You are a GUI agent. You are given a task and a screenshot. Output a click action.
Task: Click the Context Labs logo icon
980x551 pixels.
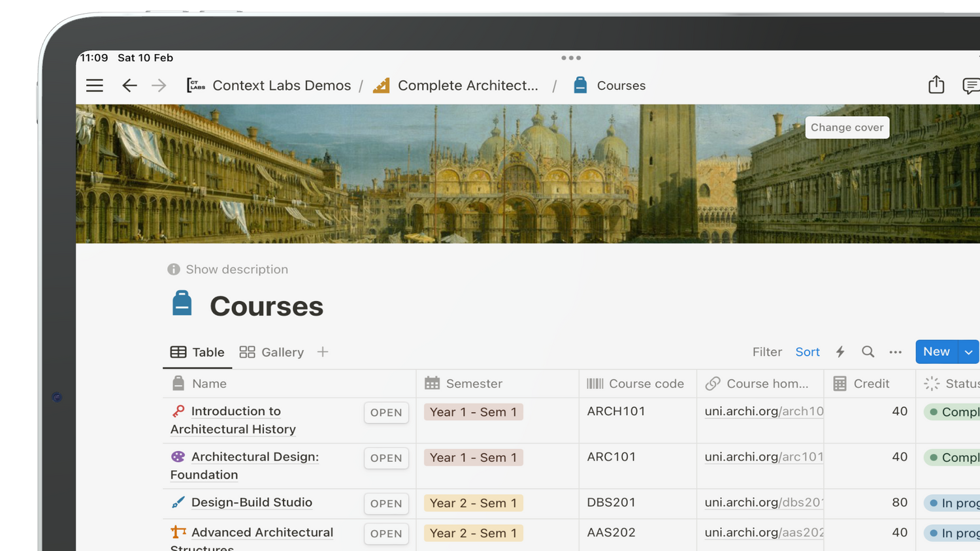[x=196, y=86]
